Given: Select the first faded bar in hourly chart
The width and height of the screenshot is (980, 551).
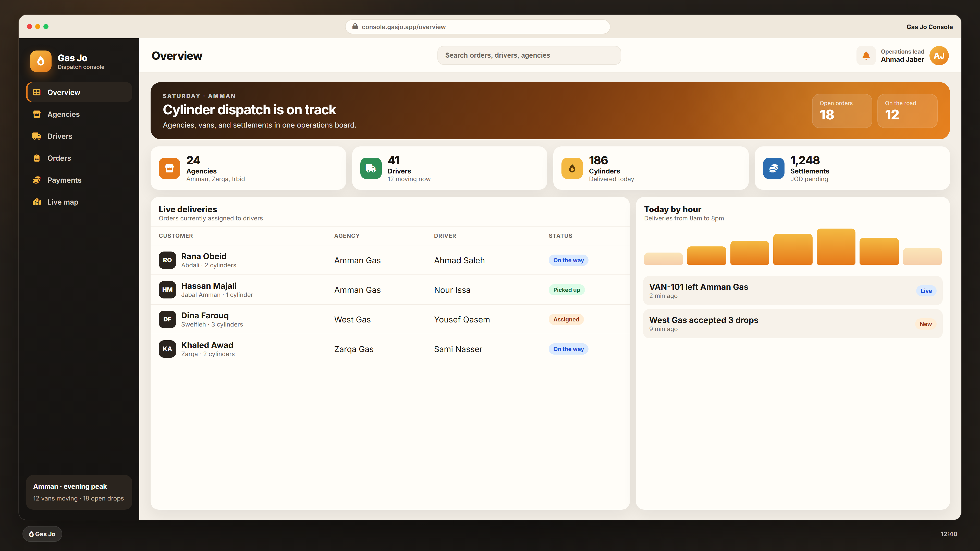Looking at the screenshot, I should pyautogui.click(x=663, y=259).
